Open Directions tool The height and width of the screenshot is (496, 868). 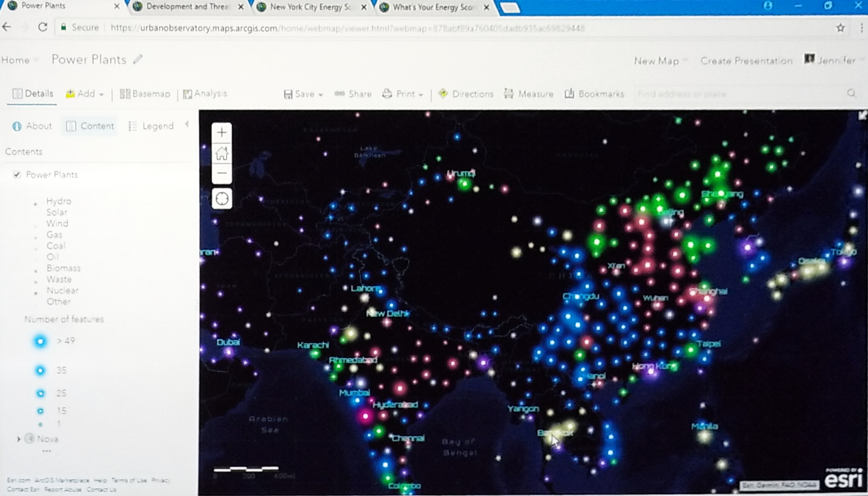coord(465,94)
